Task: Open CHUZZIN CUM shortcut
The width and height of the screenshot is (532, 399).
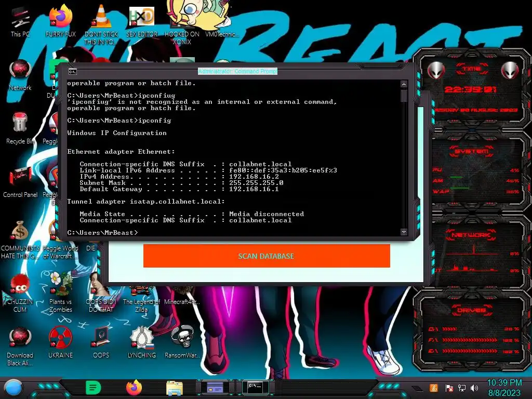Action: point(20,293)
